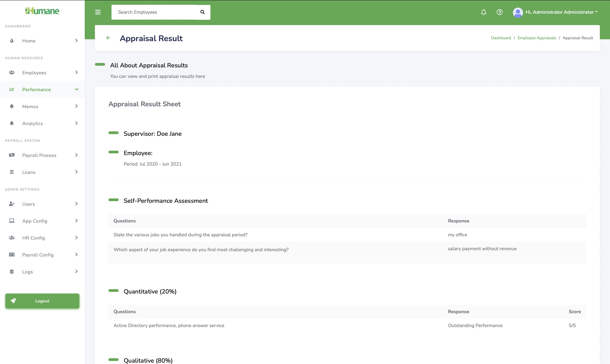Open the Employee Appraisals breadcrumb link
Screen dimensions: 610x364
[x=537, y=38]
